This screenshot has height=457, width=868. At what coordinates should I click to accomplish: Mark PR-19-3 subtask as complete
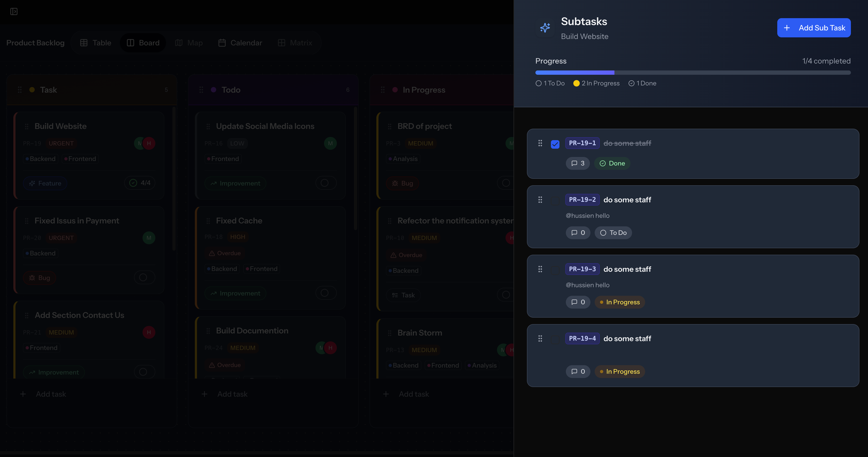pyautogui.click(x=555, y=270)
